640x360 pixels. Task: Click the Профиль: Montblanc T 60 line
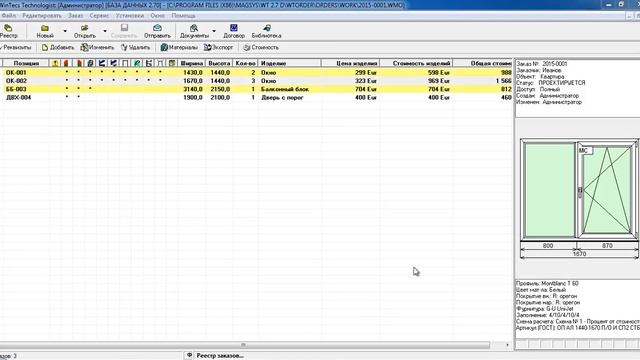click(547, 283)
